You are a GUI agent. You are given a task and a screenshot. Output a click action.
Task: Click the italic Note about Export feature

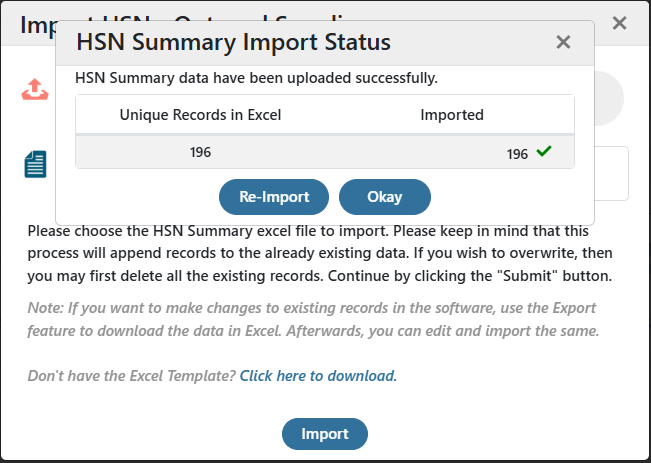(x=313, y=319)
